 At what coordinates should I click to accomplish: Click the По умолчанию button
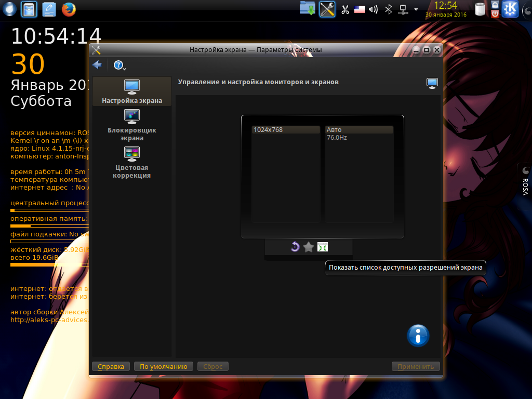tap(164, 366)
